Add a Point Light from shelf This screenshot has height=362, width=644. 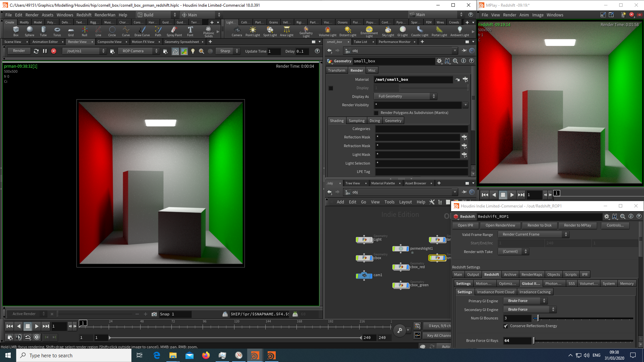click(x=253, y=31)
